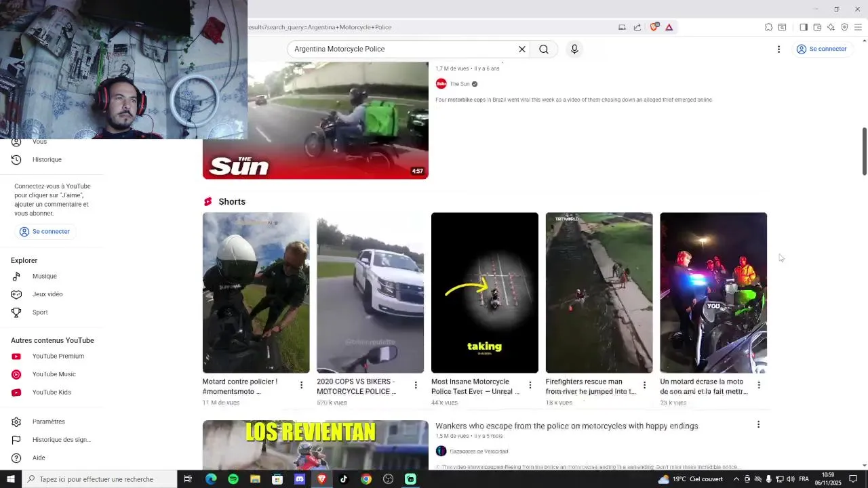Open 'Firefighters rescue man' short thumbnail
The image size is (868, 488).
pos(599,293)
